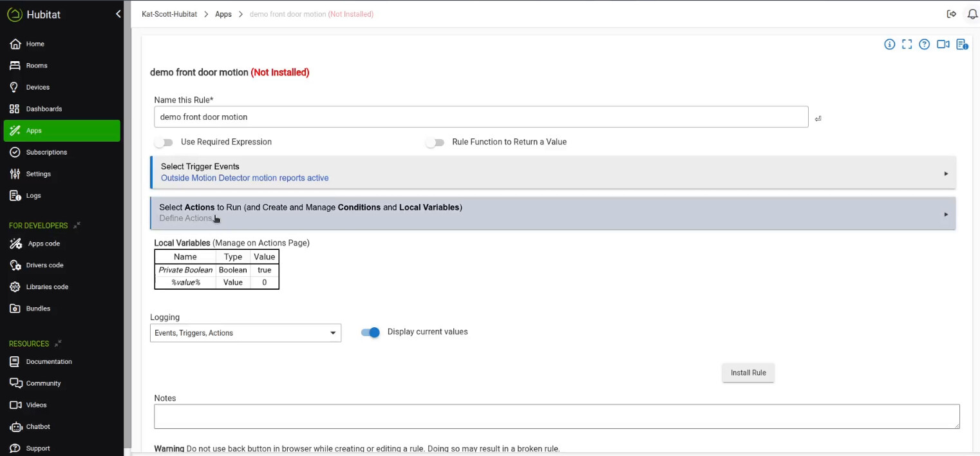This screenshot has height=456, width=980.
Task: Click the Home house icon in the sidebar
Action: tap(15, 44)
